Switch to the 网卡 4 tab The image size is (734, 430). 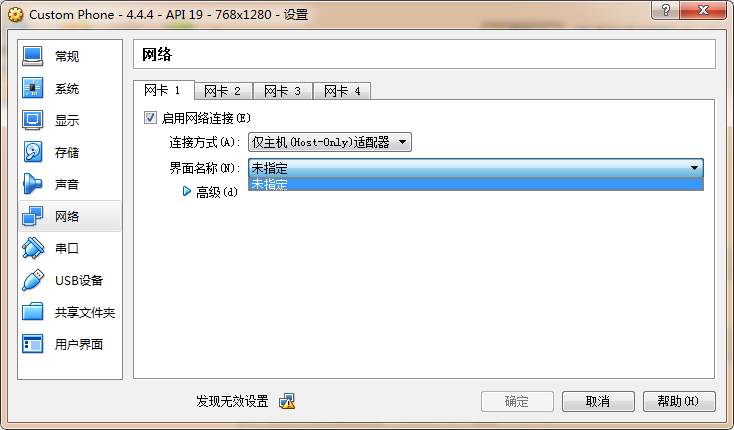[342, 91]
